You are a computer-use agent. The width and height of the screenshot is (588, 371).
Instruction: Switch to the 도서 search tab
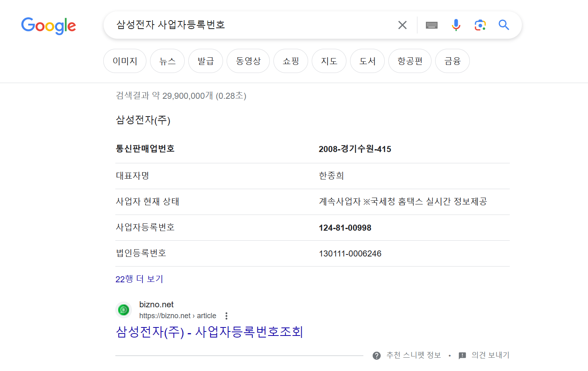pyautogui.click(x=367, y=61)
